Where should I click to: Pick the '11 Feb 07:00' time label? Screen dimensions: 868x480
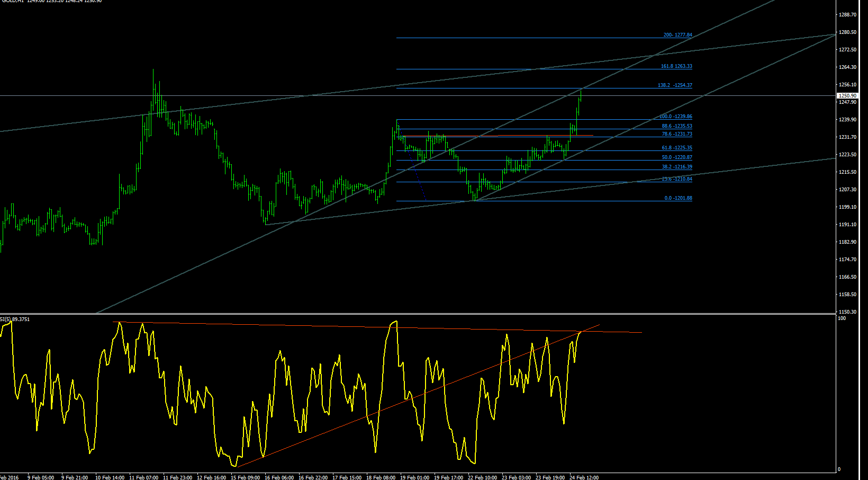click(x=144, y=477)
